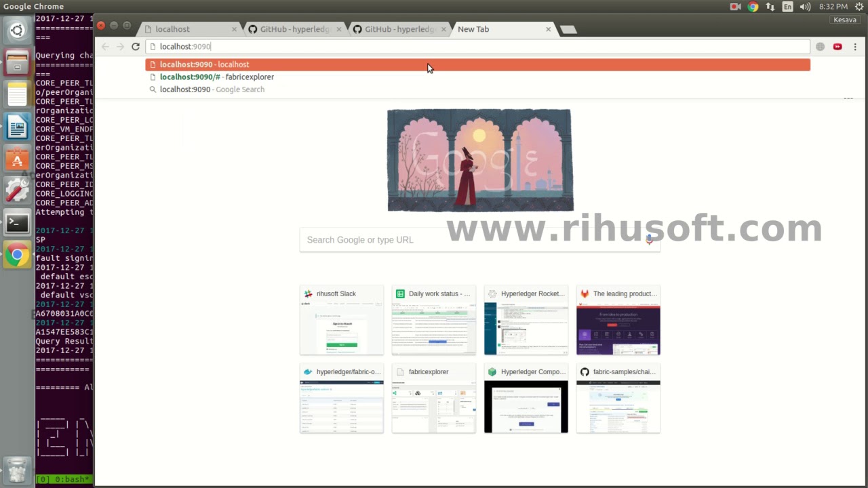Choose the 'localhost:9090 - Google Search' suggestion
Screen dimensions: 868x488
(477, 89)
